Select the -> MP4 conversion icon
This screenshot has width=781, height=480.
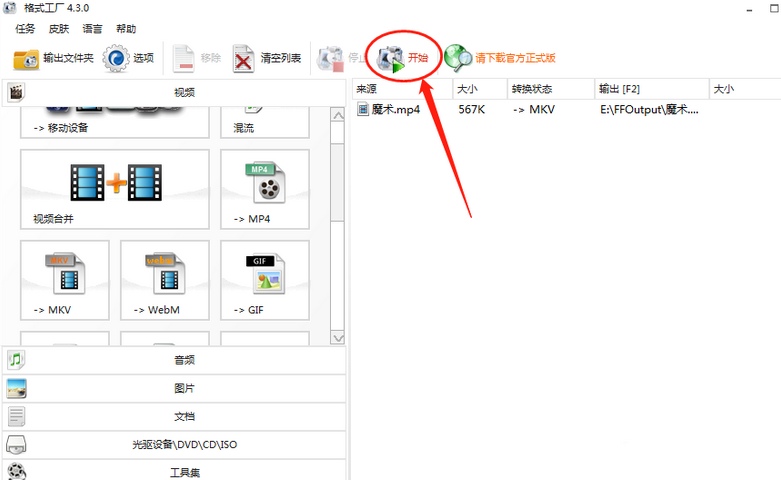tap(264, 190)
